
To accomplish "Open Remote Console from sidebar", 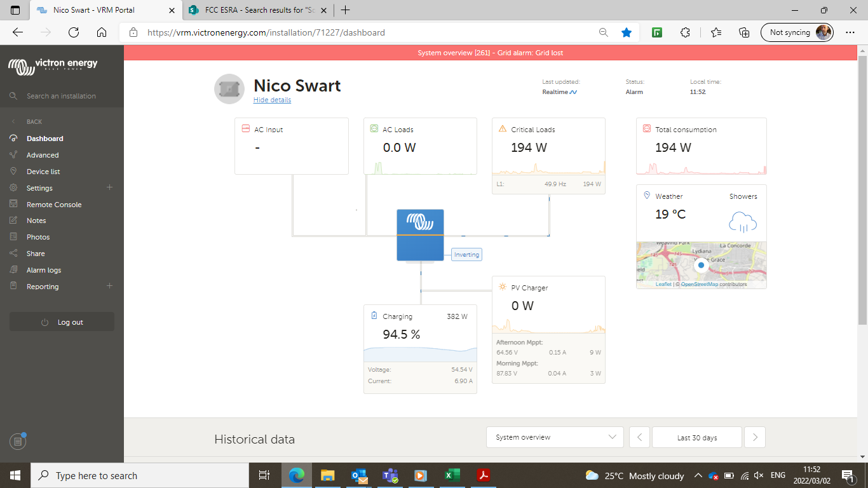I will coord(54,205).
